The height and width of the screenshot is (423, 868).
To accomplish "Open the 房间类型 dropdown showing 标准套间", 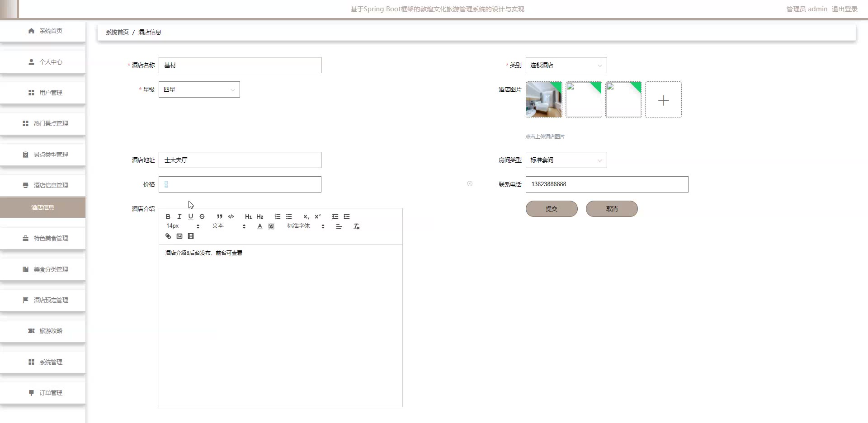I will (566, 160).
